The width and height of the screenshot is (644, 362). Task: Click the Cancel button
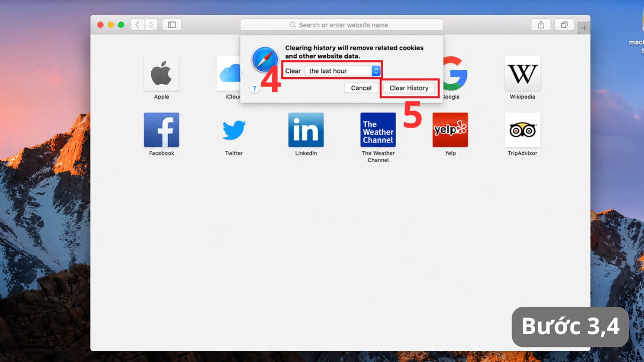point(361,88)
